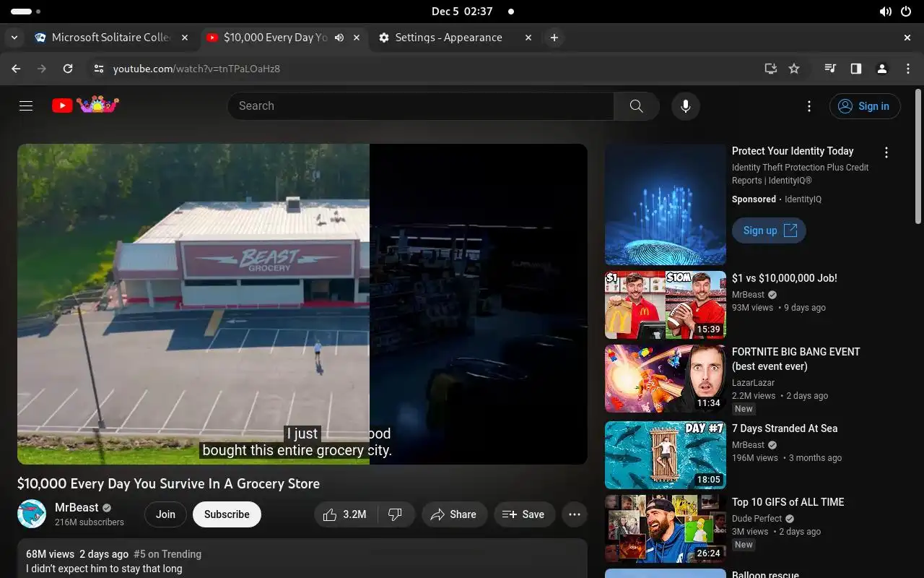
Task: Close the Settings - Appearance tab
Action: point(528,38)
